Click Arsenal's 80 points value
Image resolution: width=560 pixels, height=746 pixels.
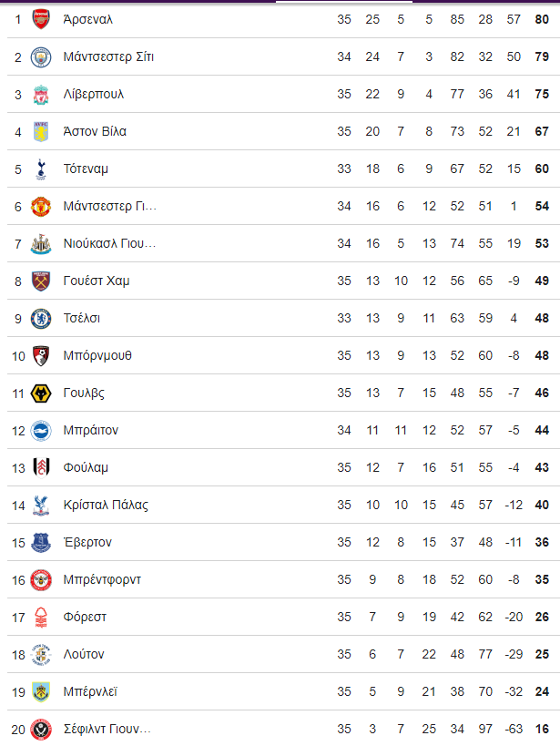[542, 19]
